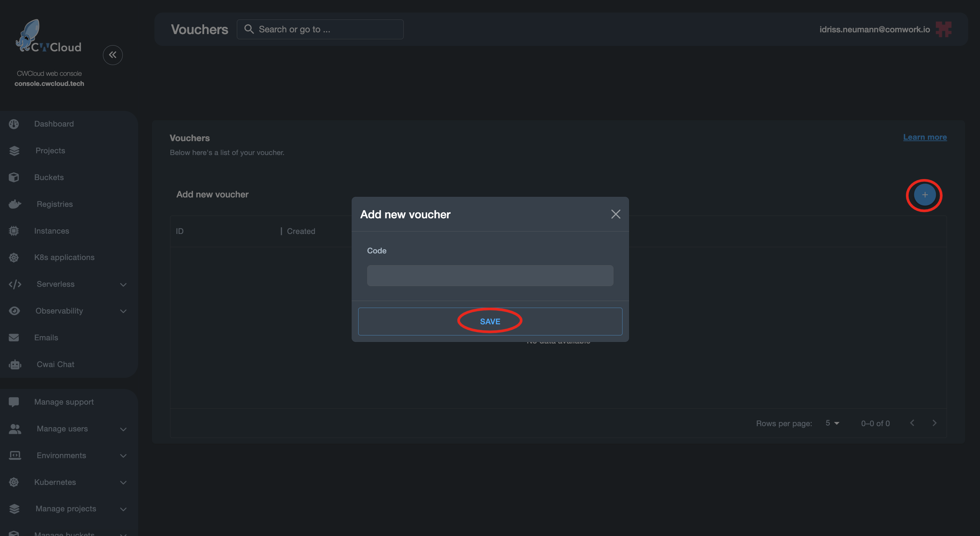This screenshot has width=980, height=536.
Task: Go to K8s applications
Action: 64,257
